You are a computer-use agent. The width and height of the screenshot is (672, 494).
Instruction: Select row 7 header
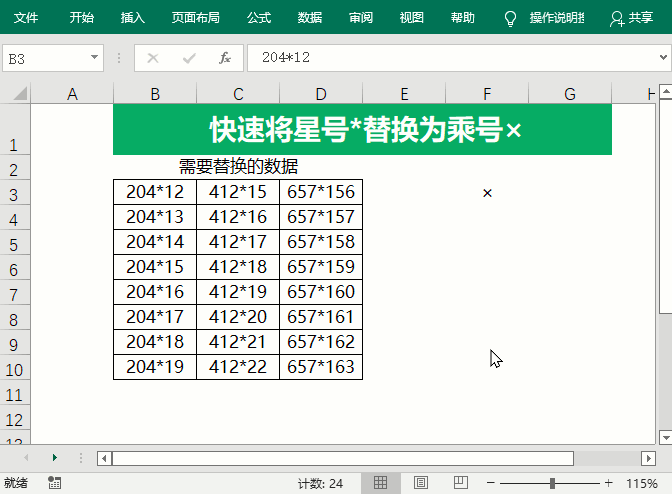point(15,292)
